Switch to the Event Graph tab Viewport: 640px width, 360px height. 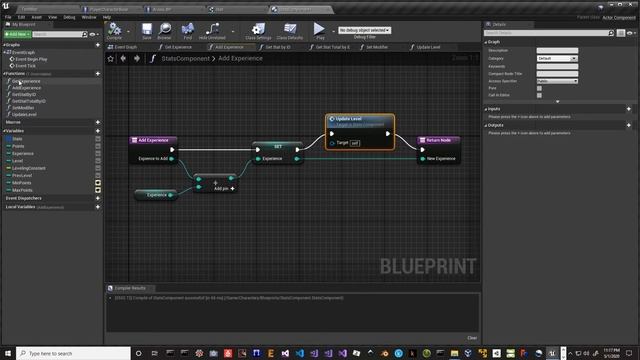(x=122, y=47)
